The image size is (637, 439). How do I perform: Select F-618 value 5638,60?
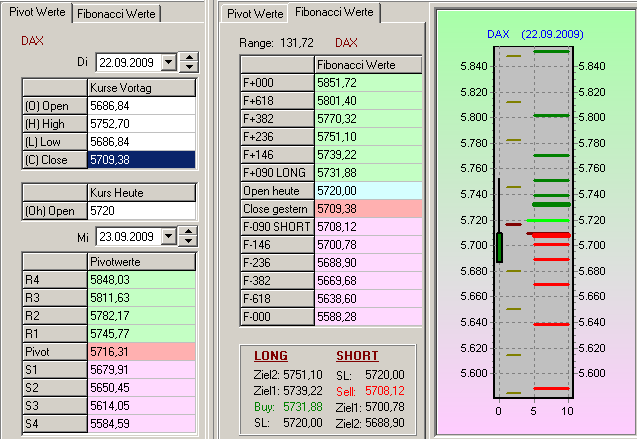(x=368, y=298)
